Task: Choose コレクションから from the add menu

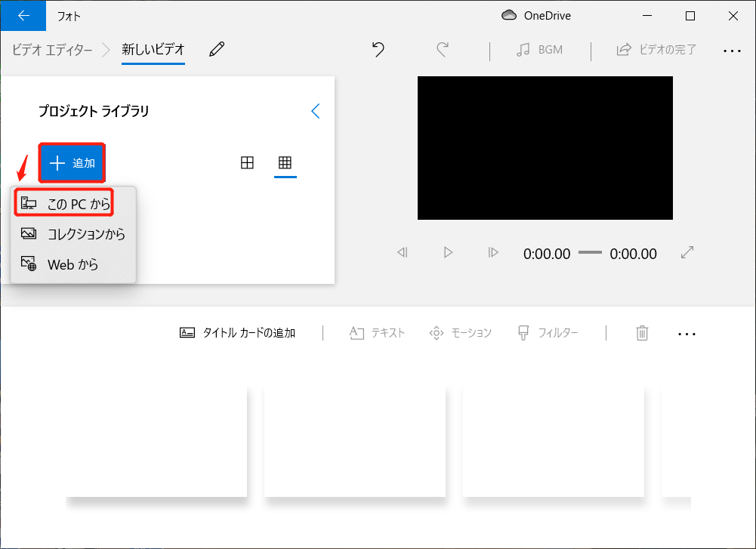Action: coord(73,234)
